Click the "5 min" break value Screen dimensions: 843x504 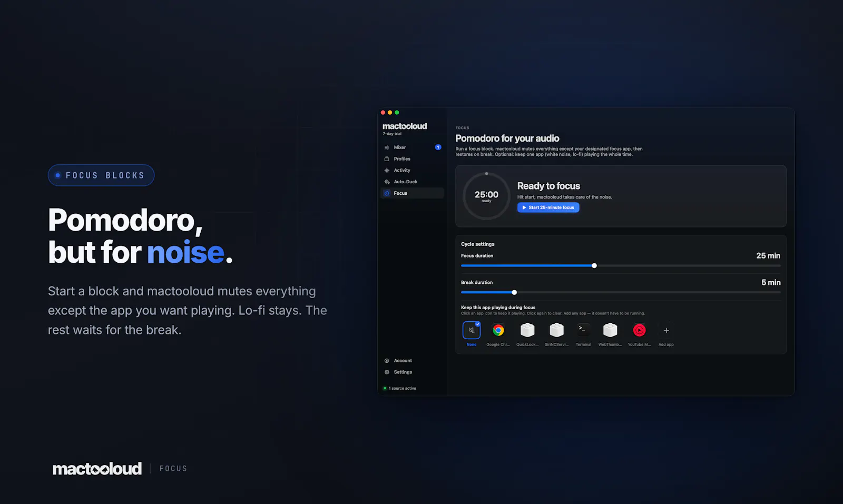pos(771,283)
